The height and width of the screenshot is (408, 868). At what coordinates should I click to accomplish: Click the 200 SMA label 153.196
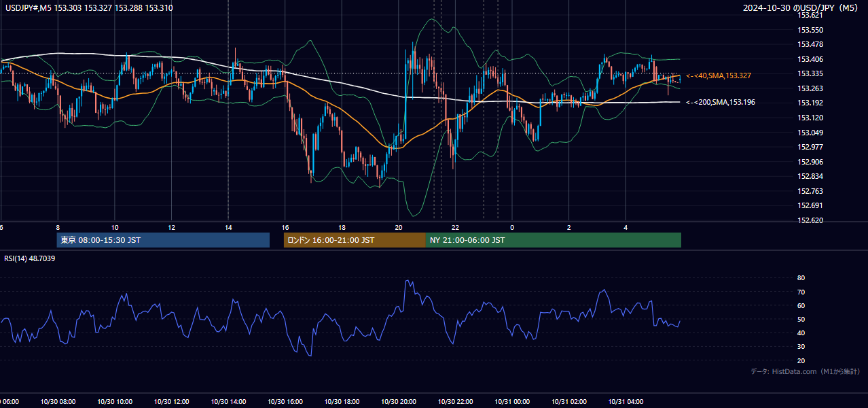[x=721, y=102]
